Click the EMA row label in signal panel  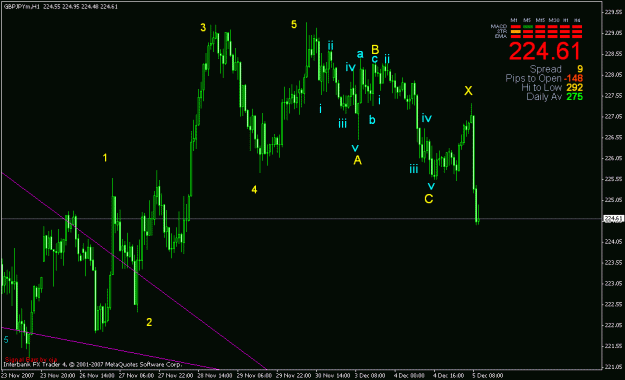click(501, 36)
